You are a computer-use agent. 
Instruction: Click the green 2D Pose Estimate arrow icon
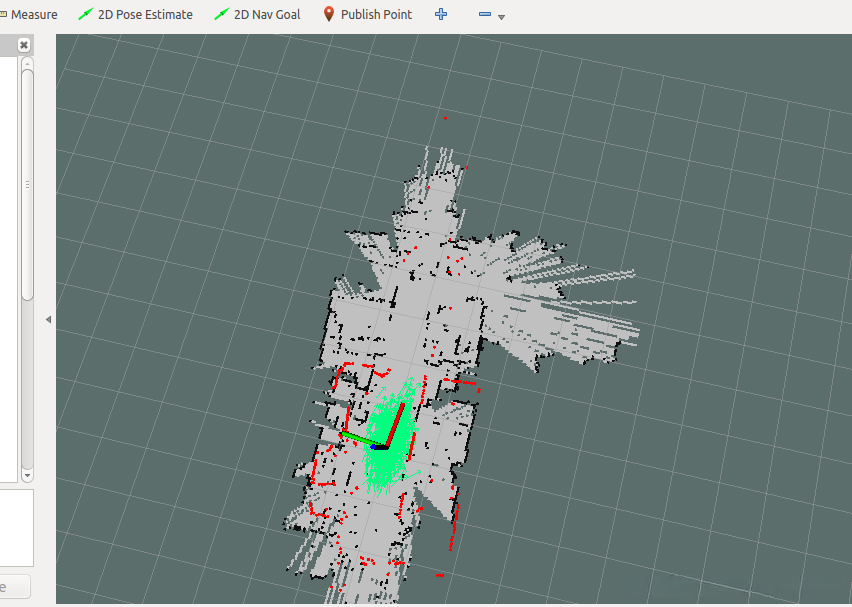[86, 15]
